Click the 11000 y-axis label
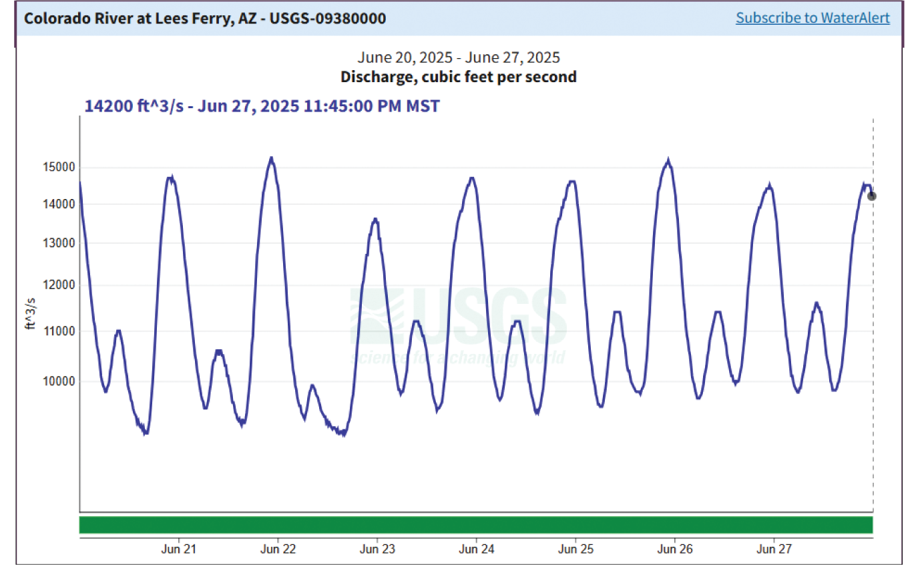Viewport: 924px width, 565px height. pyautogui.click(x=57, y=331)
